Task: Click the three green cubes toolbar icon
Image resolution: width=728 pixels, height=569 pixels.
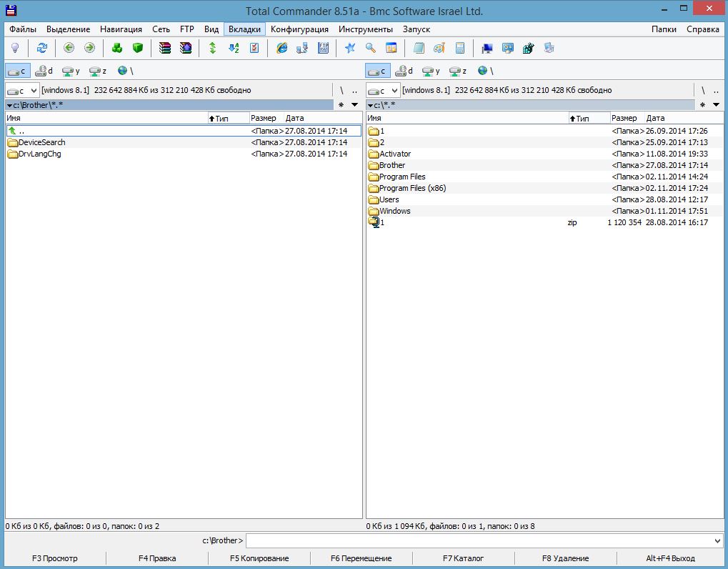Action: click(x=117, y=48)
